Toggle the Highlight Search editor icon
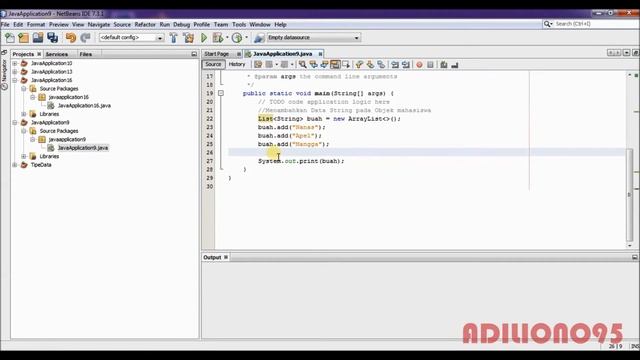 click(x=335, y=64)
